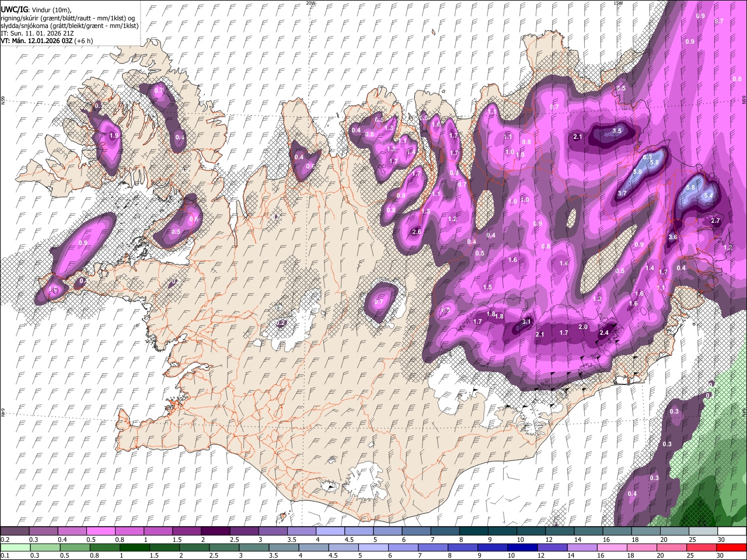This screenshot has height=560, width=747.
Task: Click the 20W longitude label at the top
Action: (x=310, y=3)
